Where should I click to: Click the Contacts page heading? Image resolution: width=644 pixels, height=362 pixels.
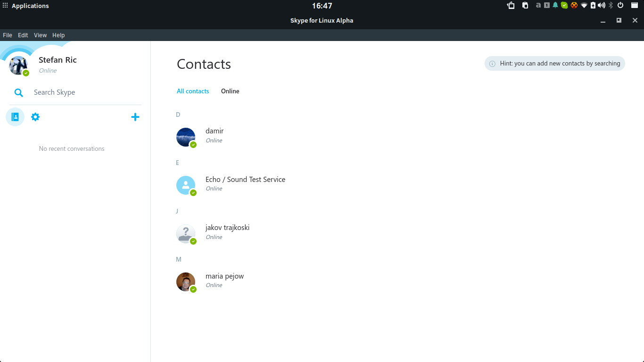(x=204, y=64)
